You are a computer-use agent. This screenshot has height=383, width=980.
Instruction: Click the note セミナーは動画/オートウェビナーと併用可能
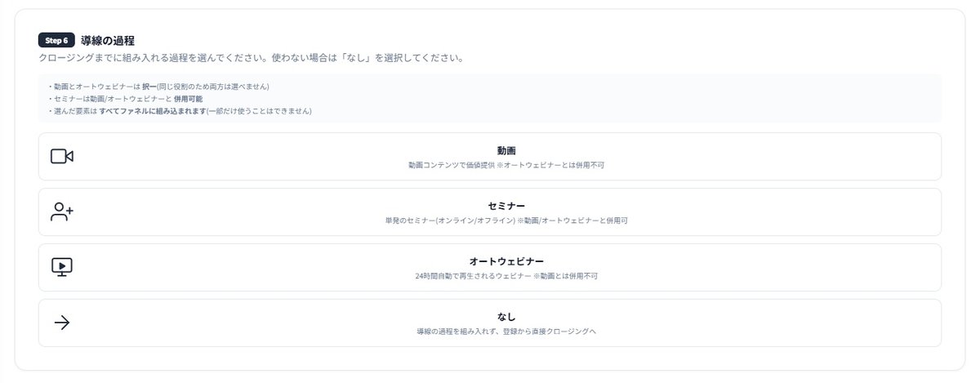tap(126, 99)
